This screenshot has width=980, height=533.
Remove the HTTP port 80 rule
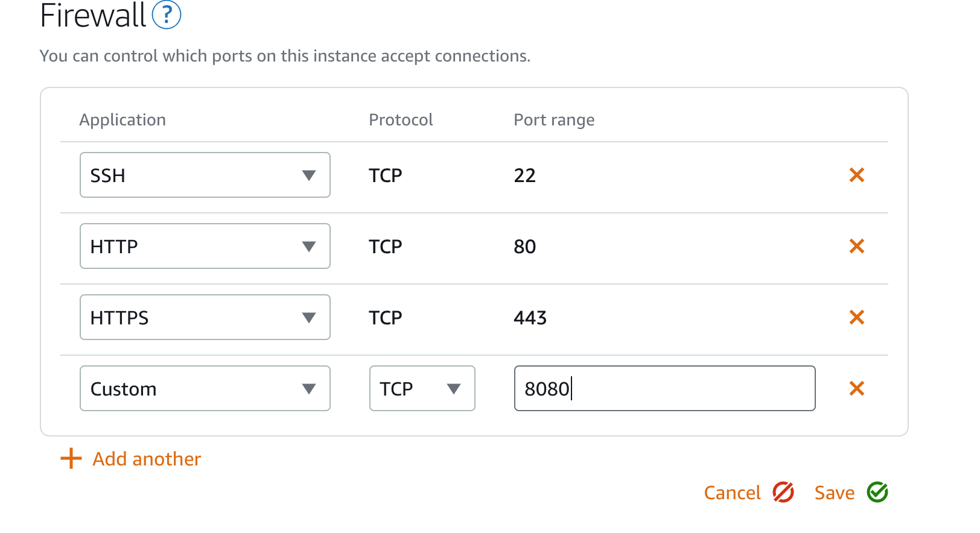(856, 246)
